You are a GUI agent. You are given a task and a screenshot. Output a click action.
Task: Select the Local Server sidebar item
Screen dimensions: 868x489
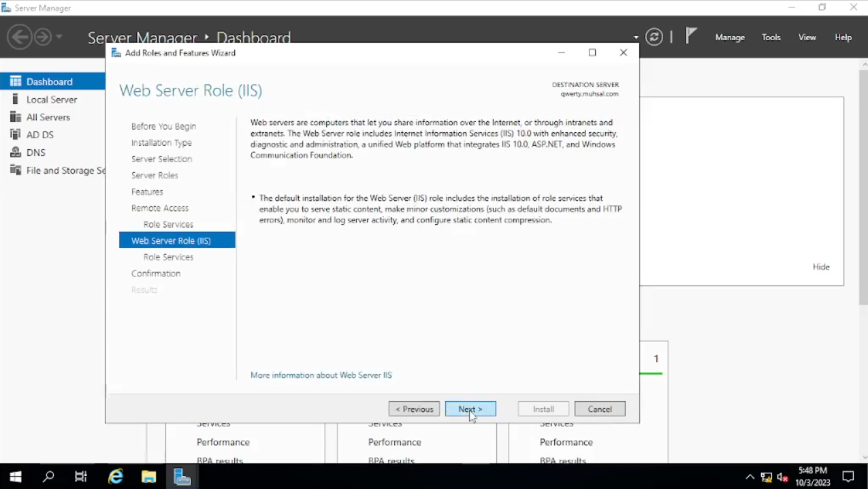point(52,99)
